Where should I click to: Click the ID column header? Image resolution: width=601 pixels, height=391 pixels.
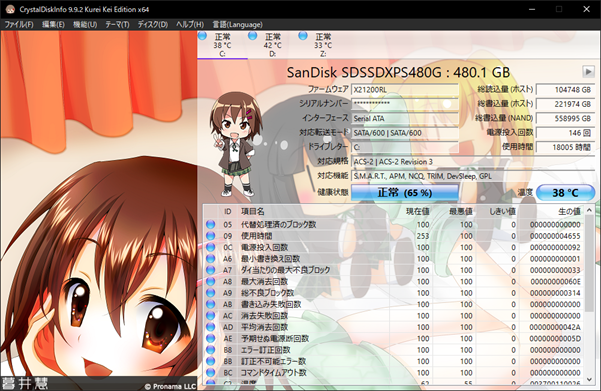tap(228, 211)
